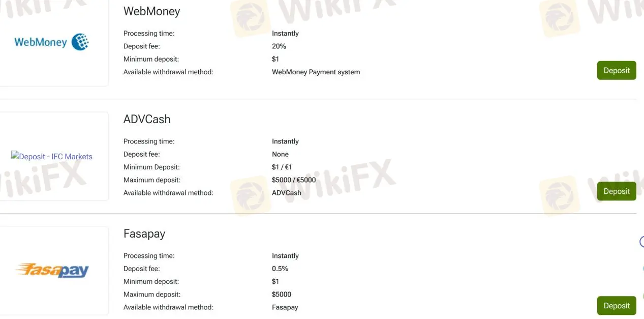The height and width of the screenshot is (319, 644).
Task: Select the ADVCash section heading
Action: (147, 119)
